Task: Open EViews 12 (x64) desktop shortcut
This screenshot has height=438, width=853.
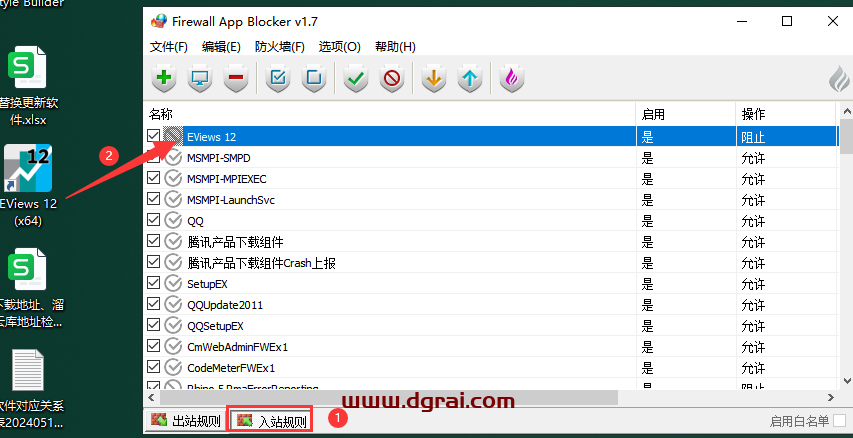Action: pyautogui.click(x=28, y=185)
